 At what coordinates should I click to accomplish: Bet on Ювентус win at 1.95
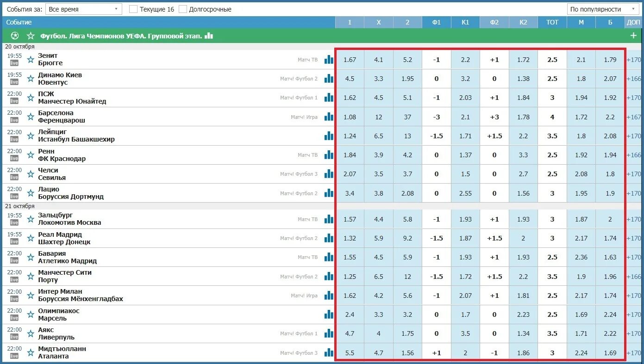click(x=407, y=79)
